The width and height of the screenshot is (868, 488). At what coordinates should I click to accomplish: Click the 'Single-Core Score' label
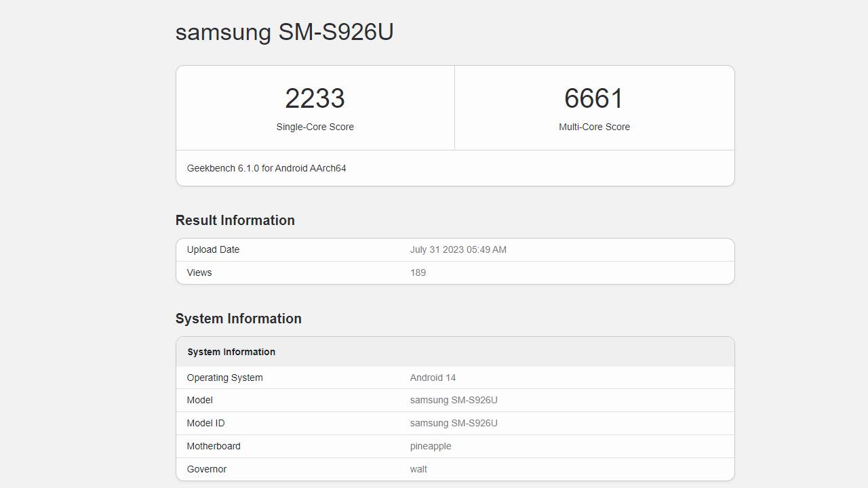click(315, 127)
